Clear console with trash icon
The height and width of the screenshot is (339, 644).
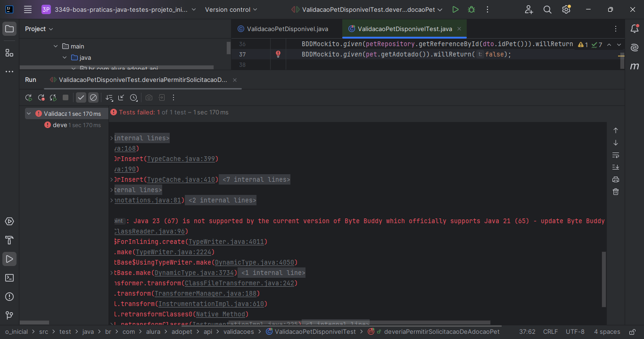tap(616, 192)
